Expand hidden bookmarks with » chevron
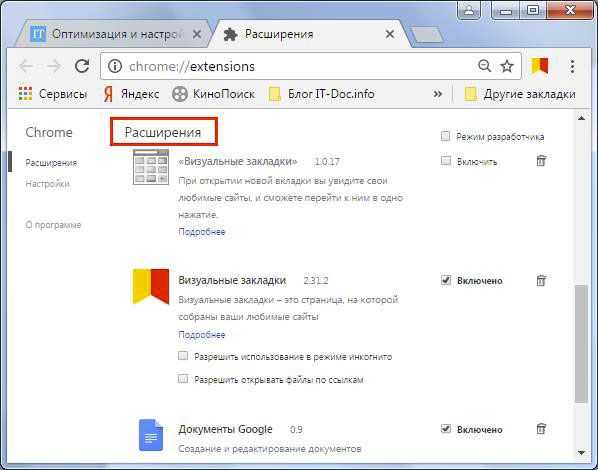Screen dimensions: 598x470 click(438, 94)
